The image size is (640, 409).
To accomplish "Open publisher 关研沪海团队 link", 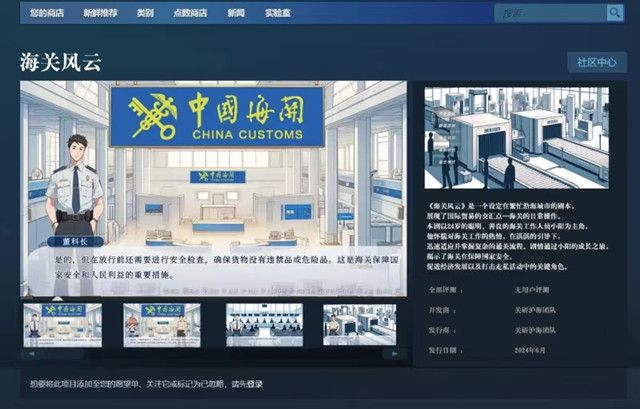I will point(535,330).
